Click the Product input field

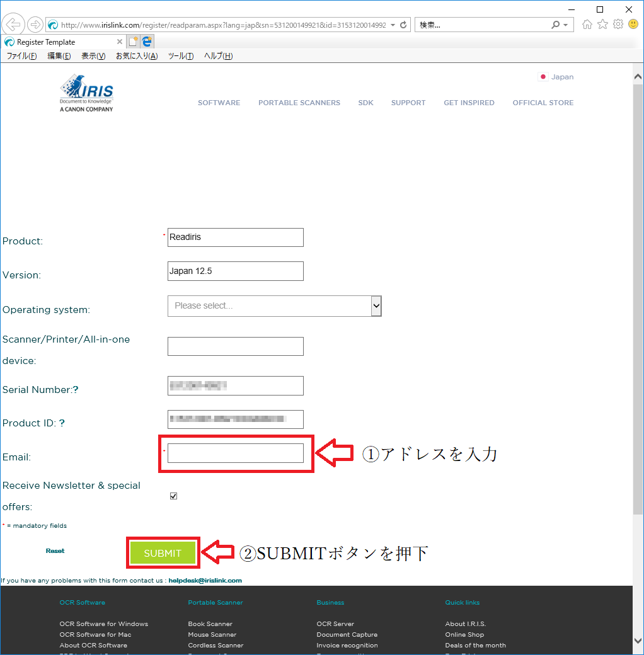click(x=236, y=237)
